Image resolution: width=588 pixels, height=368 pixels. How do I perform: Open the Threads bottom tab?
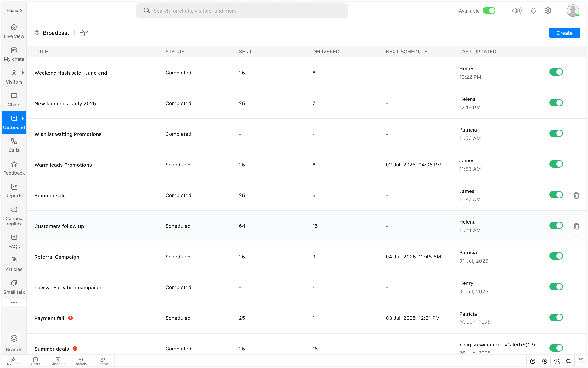tap(80, 361)
